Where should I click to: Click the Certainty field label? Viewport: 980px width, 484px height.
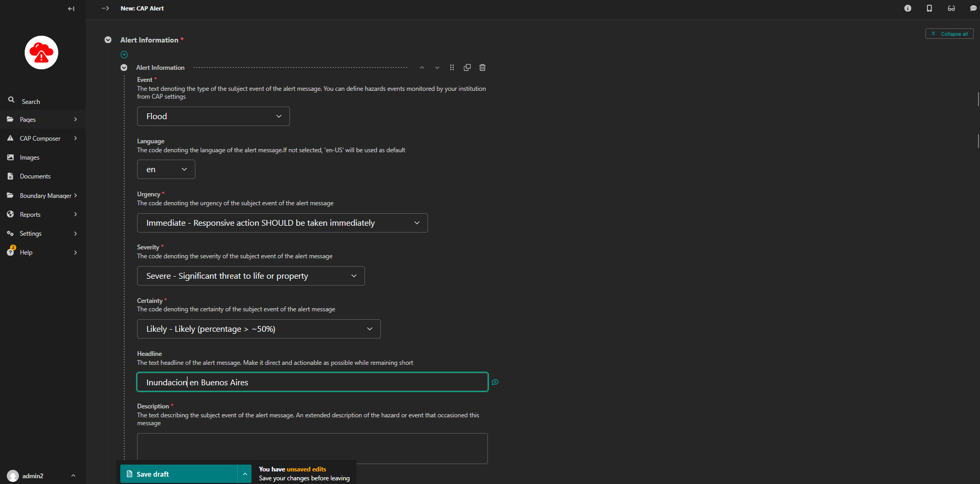click(150, 301)
